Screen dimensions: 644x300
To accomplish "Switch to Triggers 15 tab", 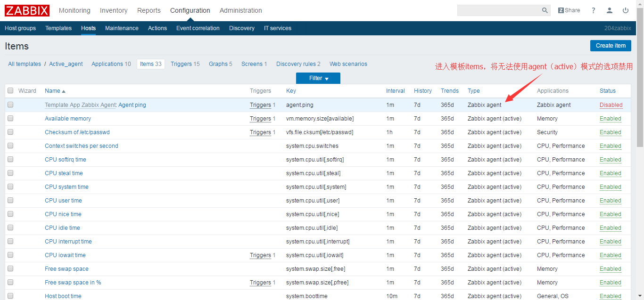I will tap(185, 64).
